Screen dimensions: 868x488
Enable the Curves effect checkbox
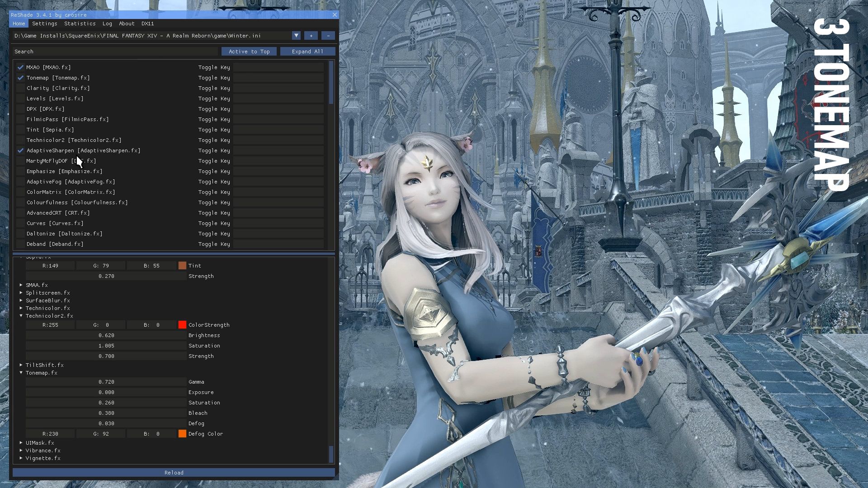[20, 223]
